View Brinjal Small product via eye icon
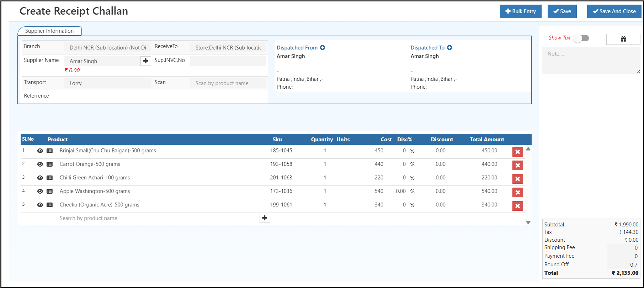644x288 pixels. (40, 151)
